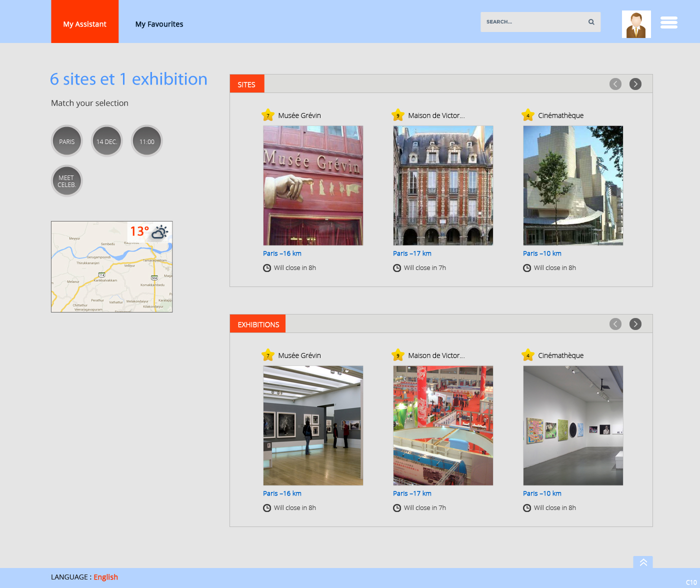
Task: Click the 11:00 time filter circle
Action: coord(146,141)
